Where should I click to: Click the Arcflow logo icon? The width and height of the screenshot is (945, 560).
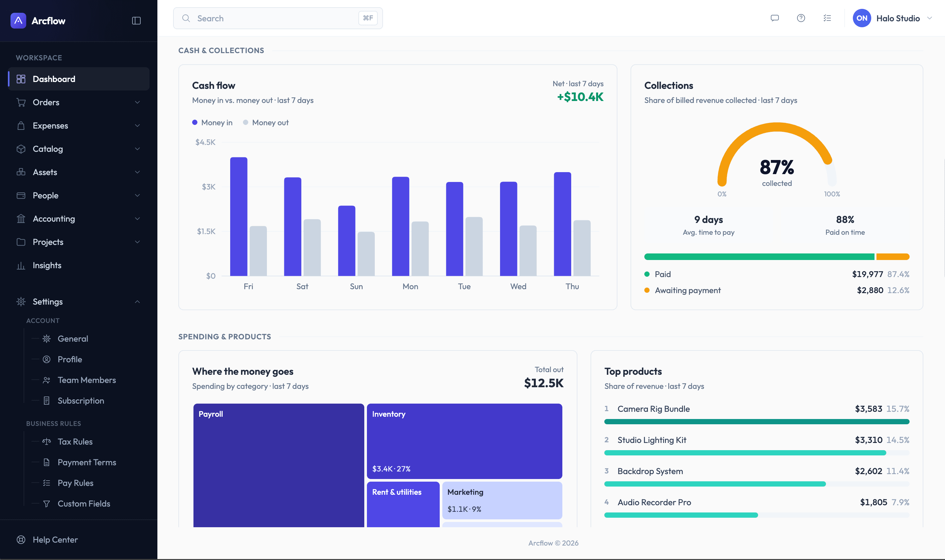pos(18,20)
